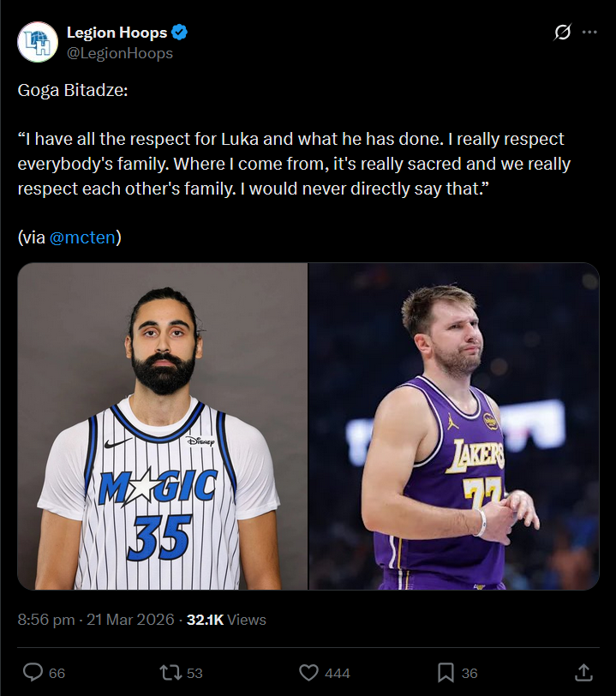Like the post with heart icon
The image size is (616, 696).
(x=308, y=672)
